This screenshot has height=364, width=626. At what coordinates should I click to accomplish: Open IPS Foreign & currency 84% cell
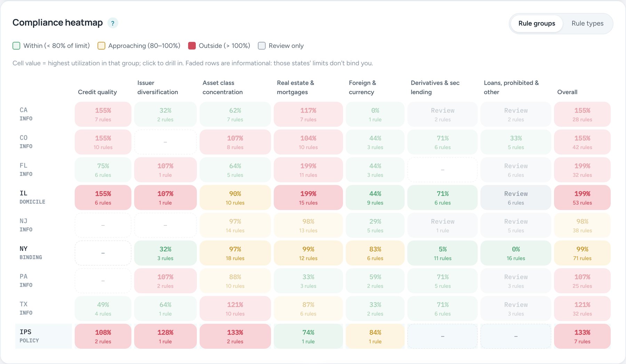(375, 336)
